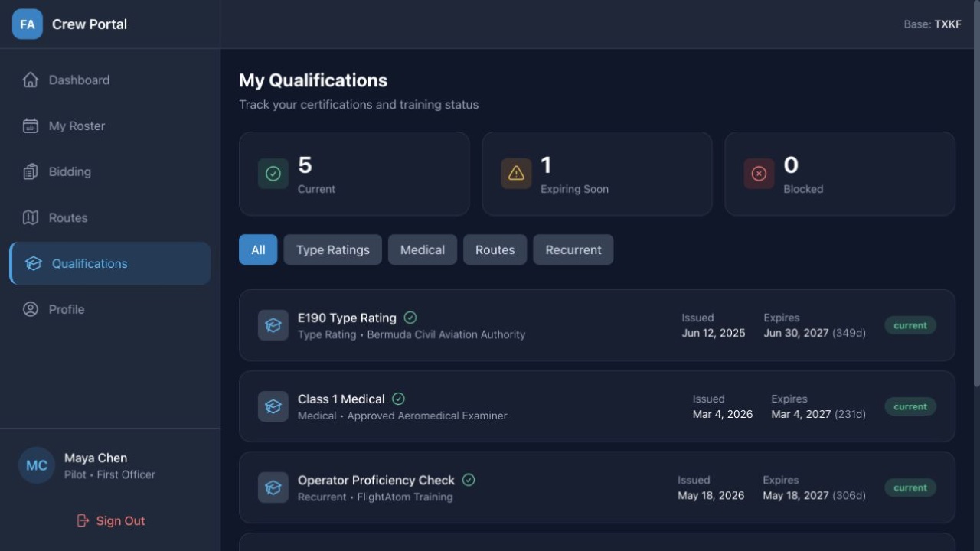The height and width of the screenshot is (551, 980).
Task: Click the My Qualifications heading
Action: (313, 80)
